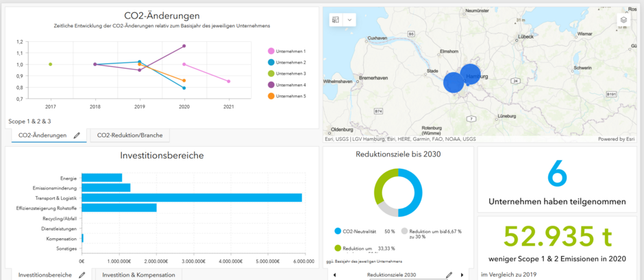This screenshot has height=280, width=644.
Task: Select the Investitionsbereiche tab label
Action: tap(45, 275)
